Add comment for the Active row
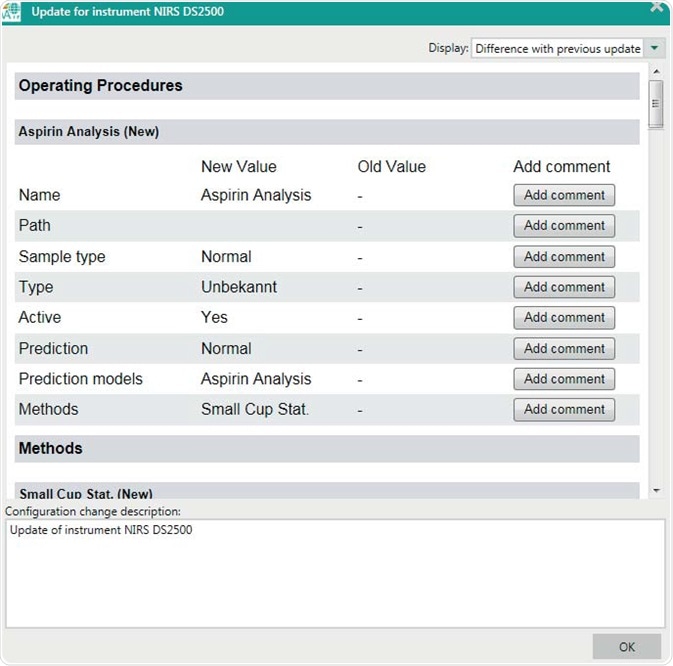673x666 pixels. coord(564,318)
